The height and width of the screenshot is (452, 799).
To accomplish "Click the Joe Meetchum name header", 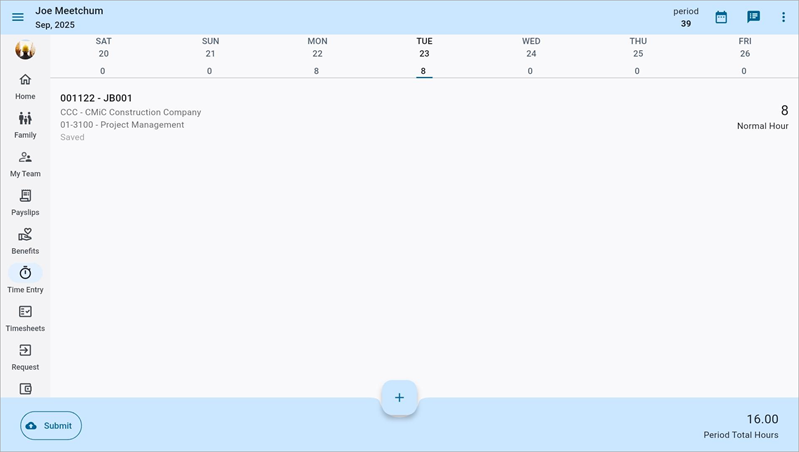I will click(x=69, y=11).
